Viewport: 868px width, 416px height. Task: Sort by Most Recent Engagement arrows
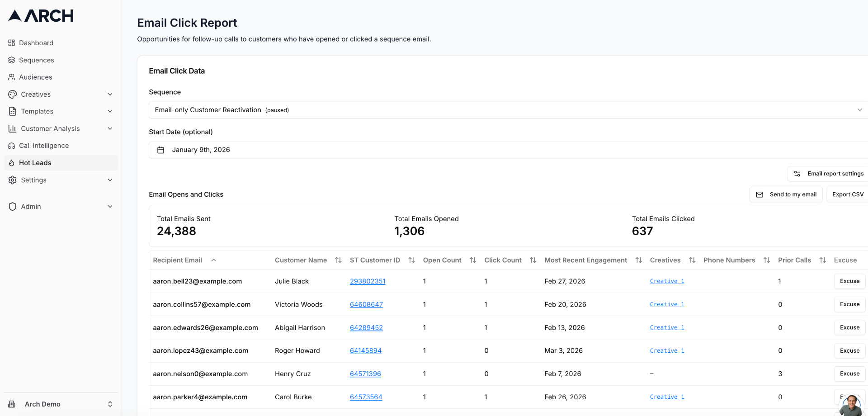[x=639, y=260]
